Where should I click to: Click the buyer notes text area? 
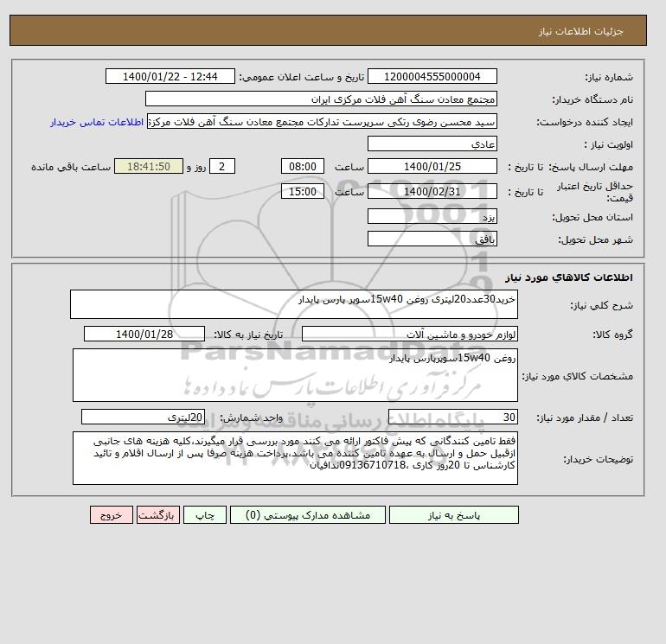coord(295,458)
